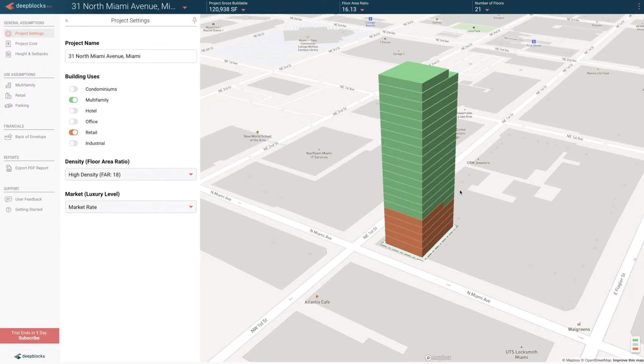Click the deepblocks logo in top bar
644x364 pixels.
click(29, 6)
